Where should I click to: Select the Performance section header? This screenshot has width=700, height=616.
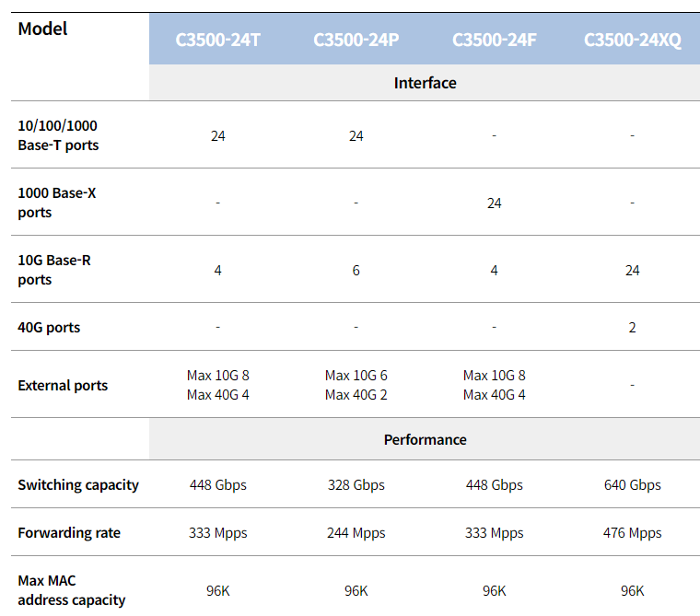425,439
